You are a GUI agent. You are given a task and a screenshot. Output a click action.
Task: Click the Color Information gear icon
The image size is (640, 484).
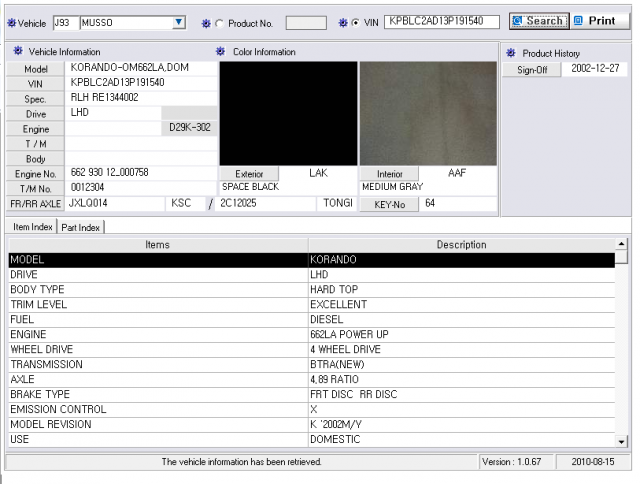click(220, 51)
